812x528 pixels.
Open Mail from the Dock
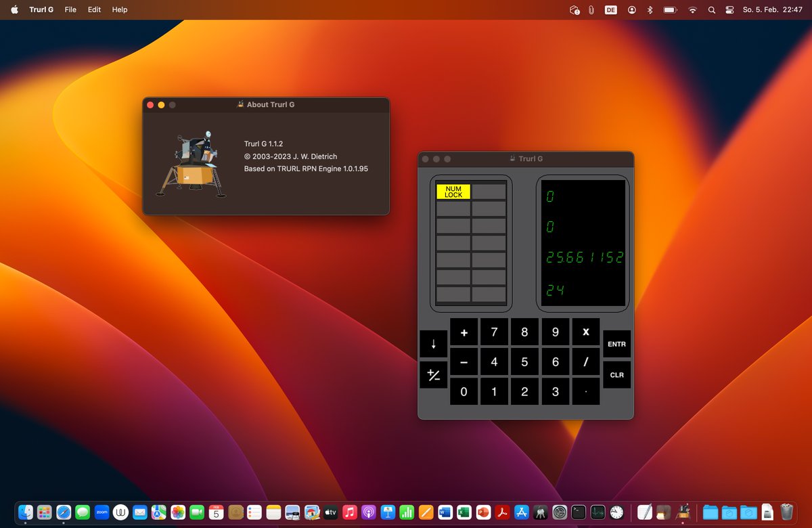coord(140,512)
